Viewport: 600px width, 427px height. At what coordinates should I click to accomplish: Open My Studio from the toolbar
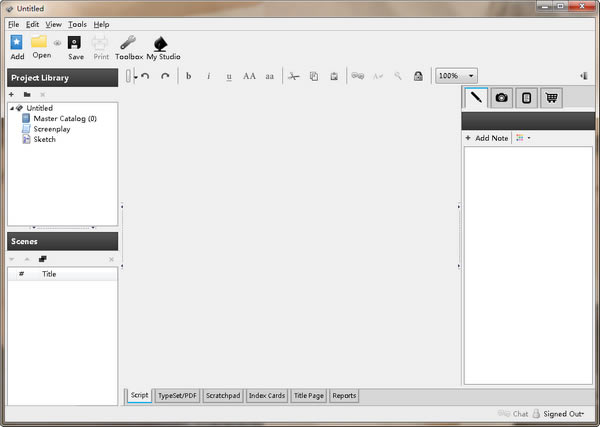163,46
